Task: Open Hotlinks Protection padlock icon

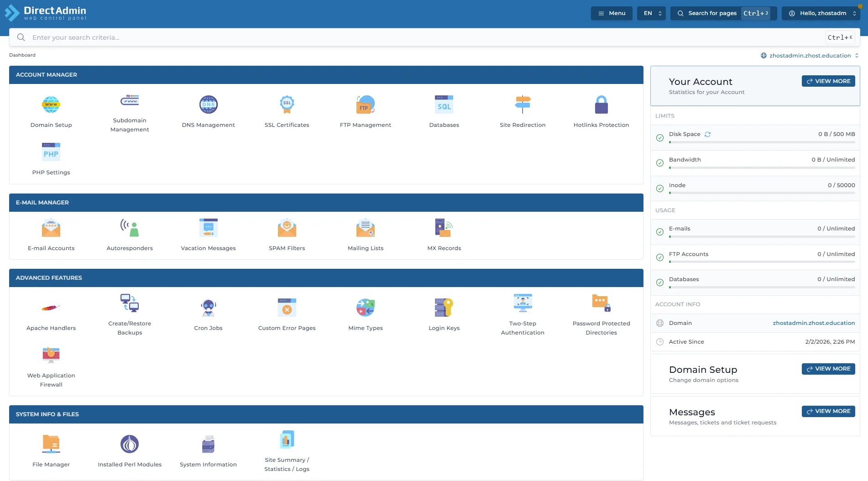Action: (601, 105)
